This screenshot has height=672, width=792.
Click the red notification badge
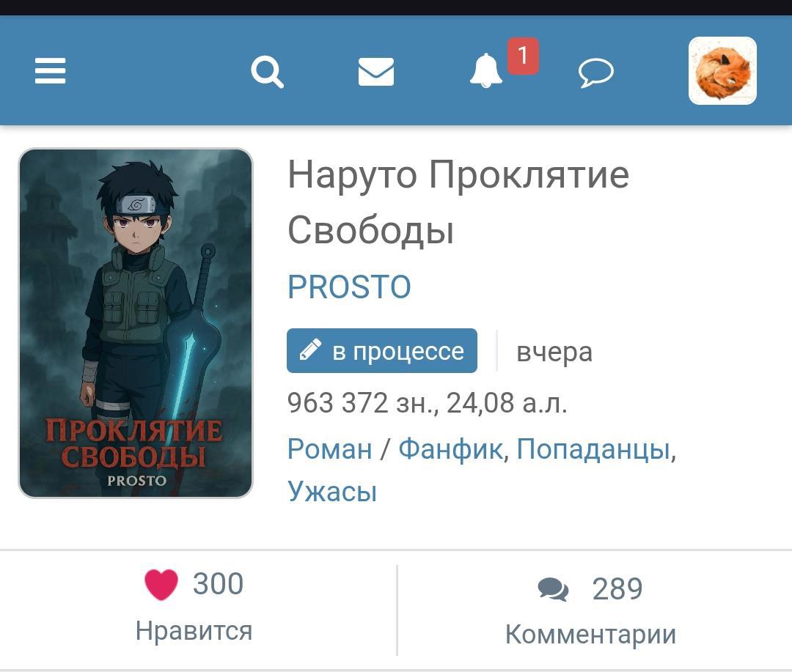(x=523, y=56)
